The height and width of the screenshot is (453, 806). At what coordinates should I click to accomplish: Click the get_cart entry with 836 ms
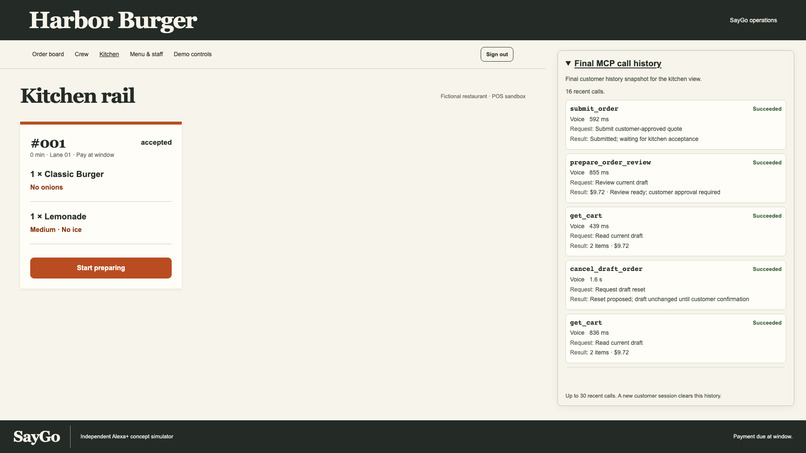[x=675, y=338]
